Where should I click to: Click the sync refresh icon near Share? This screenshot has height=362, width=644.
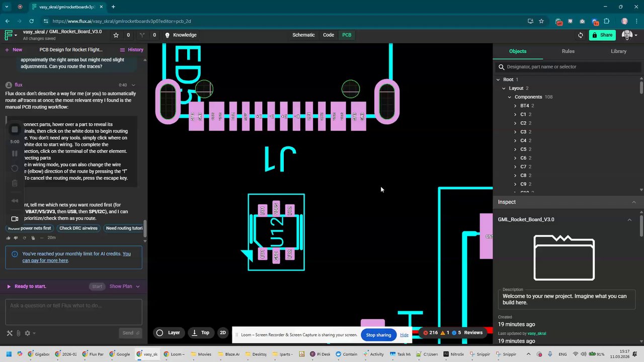pyautogui.click(x=581, y=35)
